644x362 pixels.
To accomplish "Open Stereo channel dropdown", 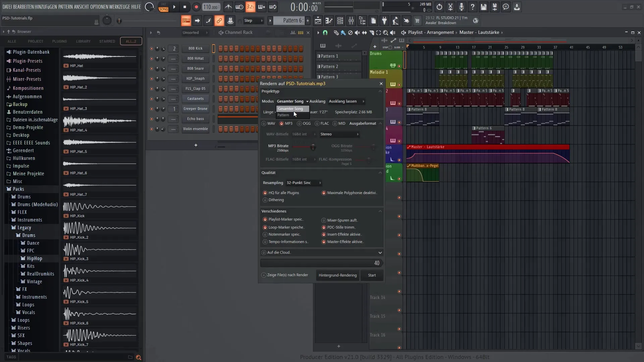I will point(339,134).
